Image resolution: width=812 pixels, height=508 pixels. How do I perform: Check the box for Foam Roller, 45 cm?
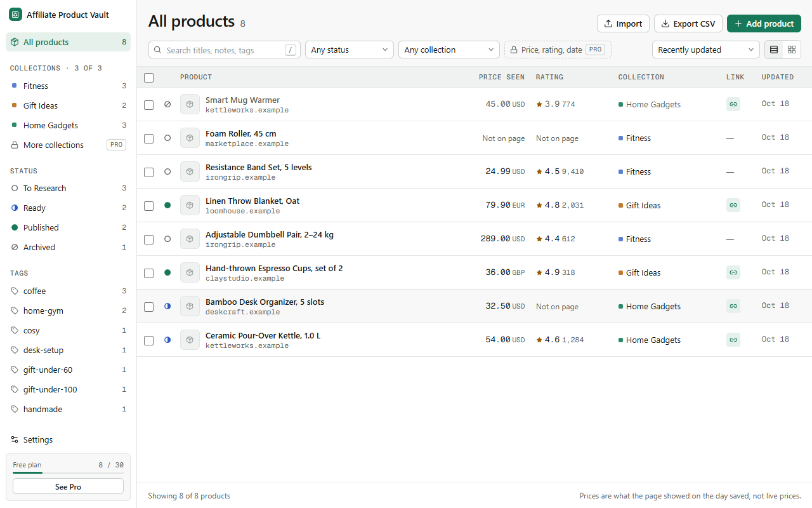point(148,138)
